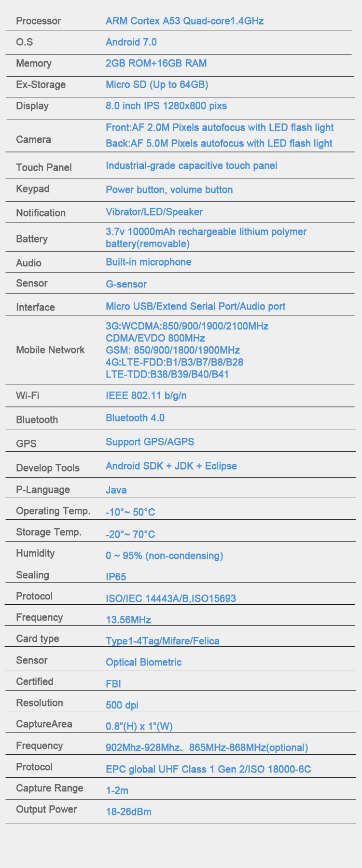The image size is (362, 868).
Task: Click the 18-26dBm output power value
Action: click(128, 812)
